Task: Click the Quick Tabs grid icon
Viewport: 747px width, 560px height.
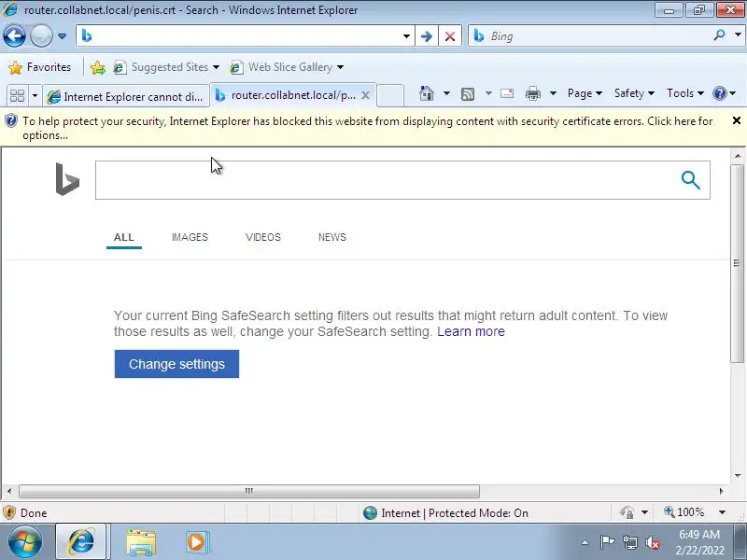Action: pos(17,96)
